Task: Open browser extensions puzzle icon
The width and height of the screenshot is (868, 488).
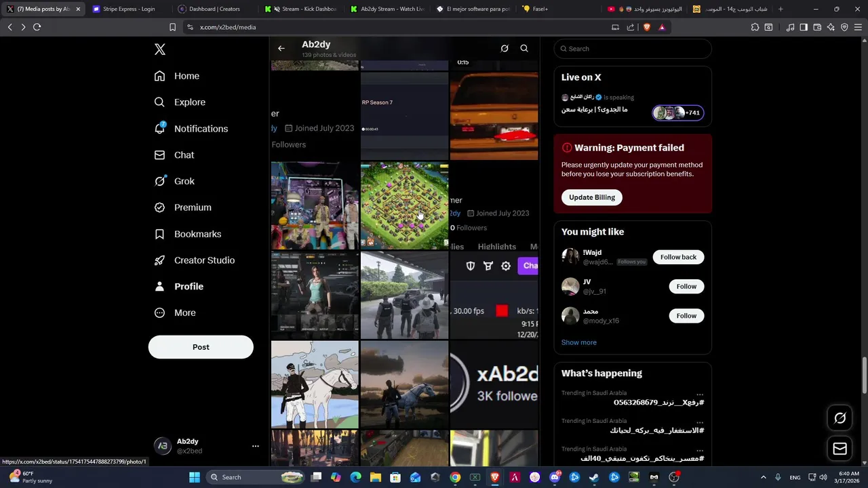Action: (755, 27)
